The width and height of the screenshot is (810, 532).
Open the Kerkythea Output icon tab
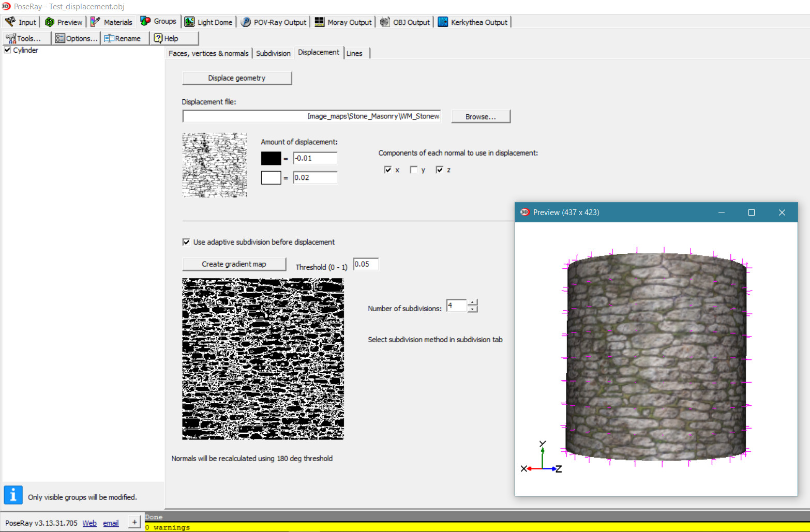click(443, 22)
